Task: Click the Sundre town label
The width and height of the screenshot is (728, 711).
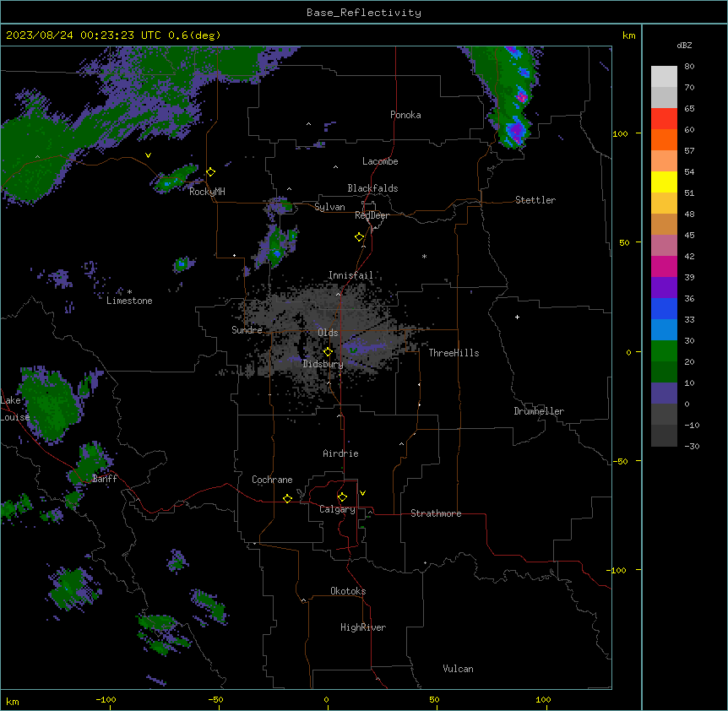Action: click(247, 330)
